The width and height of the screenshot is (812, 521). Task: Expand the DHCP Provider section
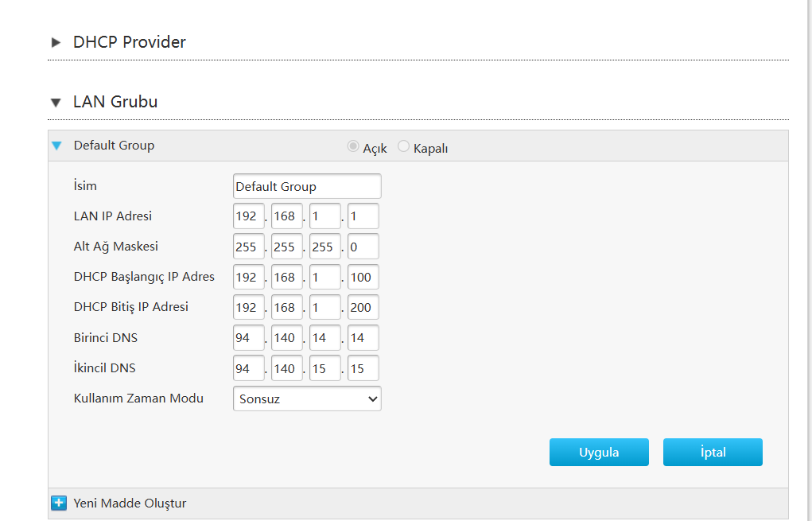click(56, 42)
